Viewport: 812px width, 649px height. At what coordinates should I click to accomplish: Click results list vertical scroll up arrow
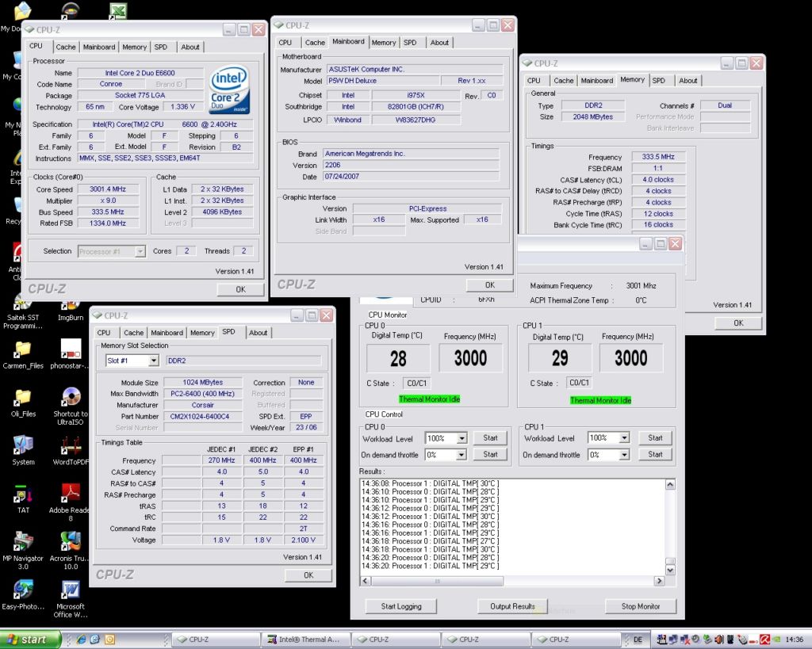[x=670, y=485]
